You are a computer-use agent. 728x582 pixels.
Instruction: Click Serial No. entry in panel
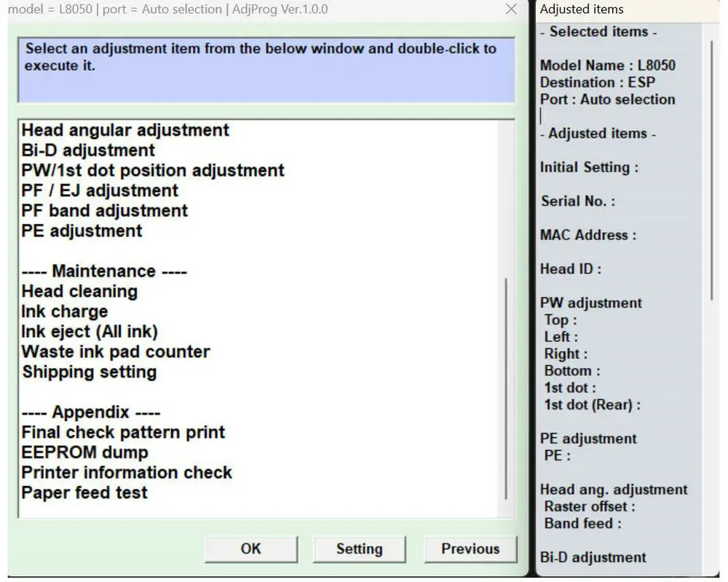click(578, 201)
